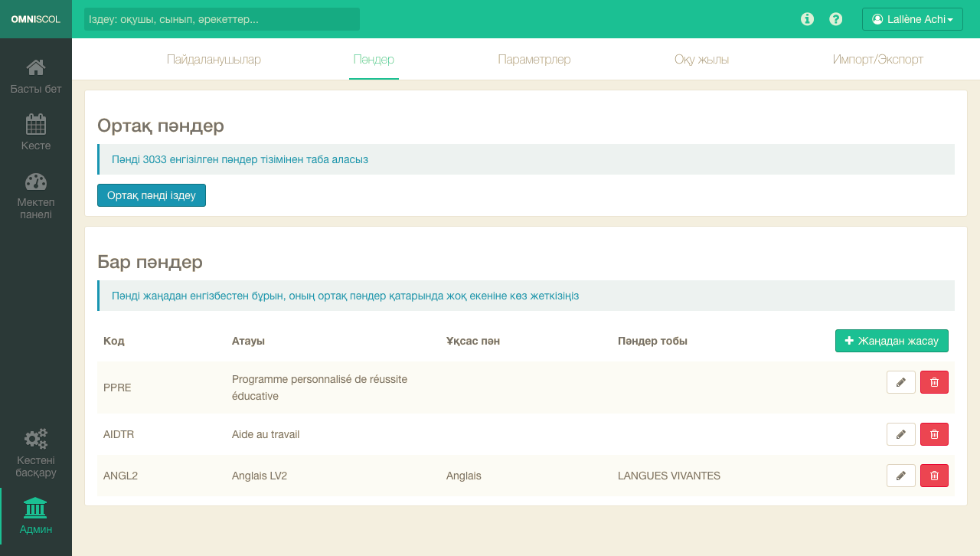The height and width of the screenshot is (556, 980).
Task: Select the Админ institution icon
Action: [36, 508]
